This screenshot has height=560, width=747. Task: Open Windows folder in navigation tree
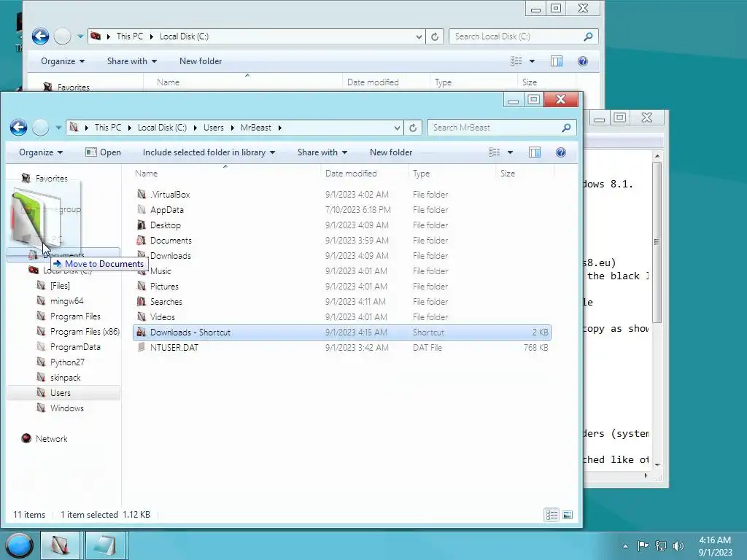click(x=66, y=408)
